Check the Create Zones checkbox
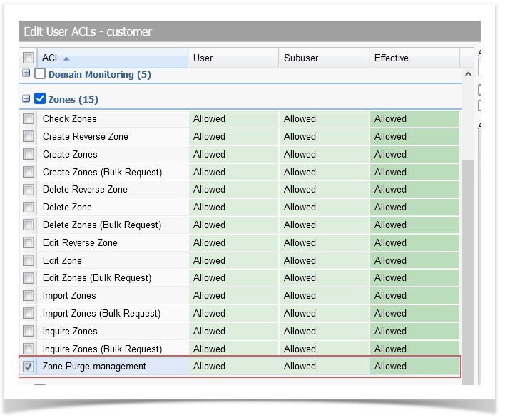This screenshot has height=420, width=505. [29, 154]
